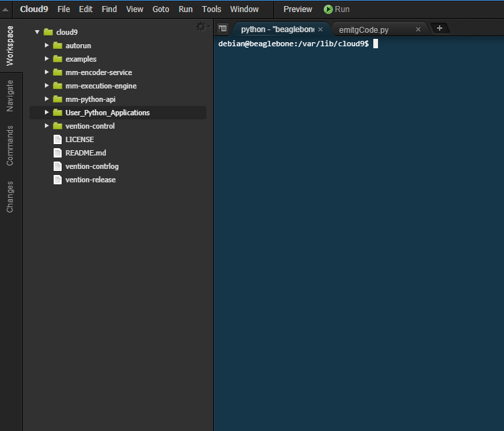Viewport: 504px width, 431px height.
Task: Select the mm-python-api folder icon
Action: (x=58, y=99)
